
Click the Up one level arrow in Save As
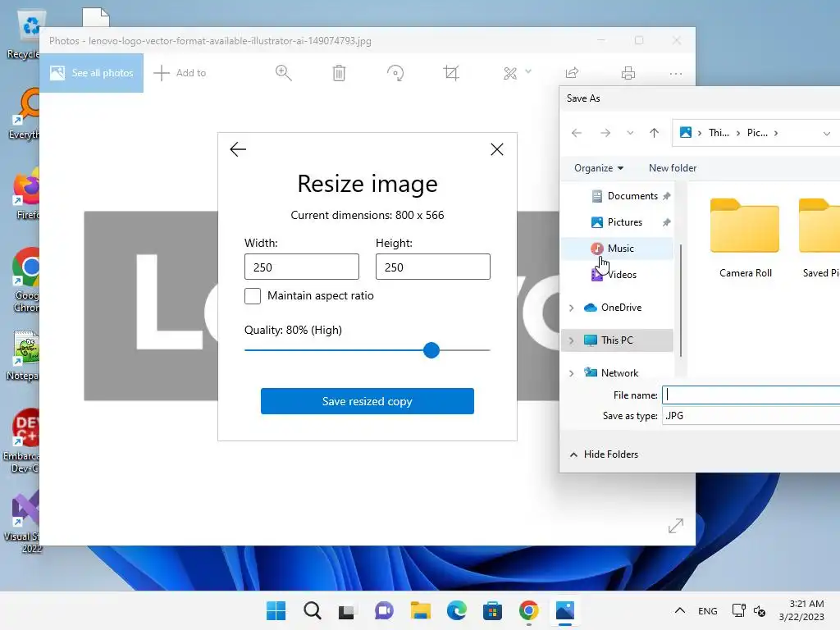pos(654,133)
